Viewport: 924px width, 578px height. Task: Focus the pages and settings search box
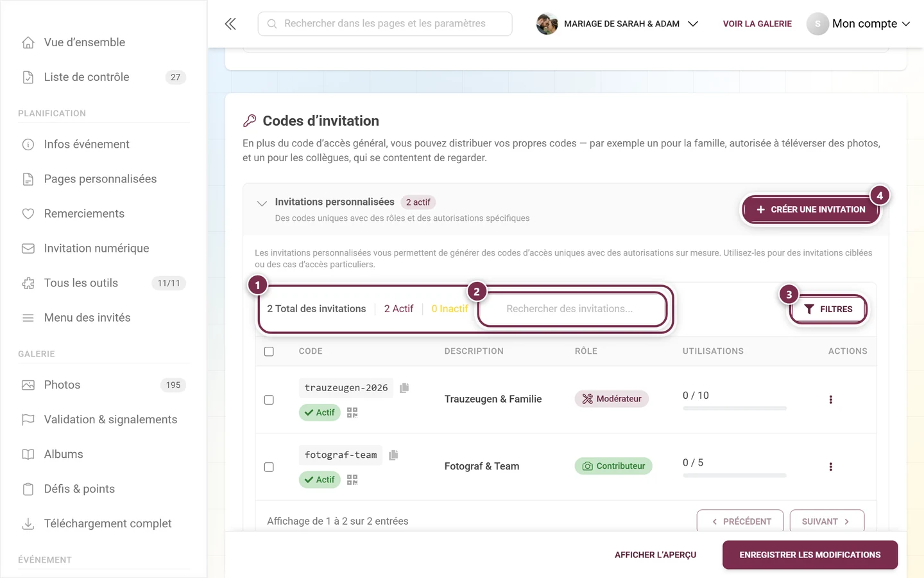point(385,24)
